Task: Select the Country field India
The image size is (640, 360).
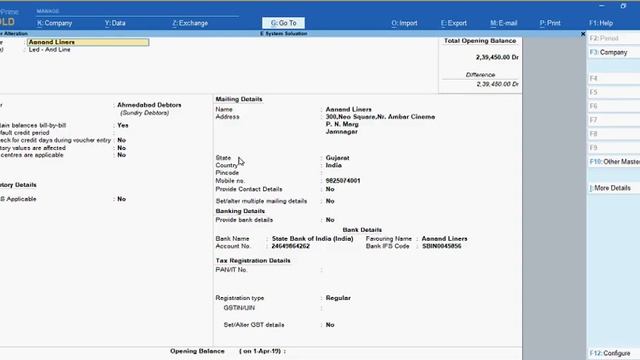Action: point(333,165)
